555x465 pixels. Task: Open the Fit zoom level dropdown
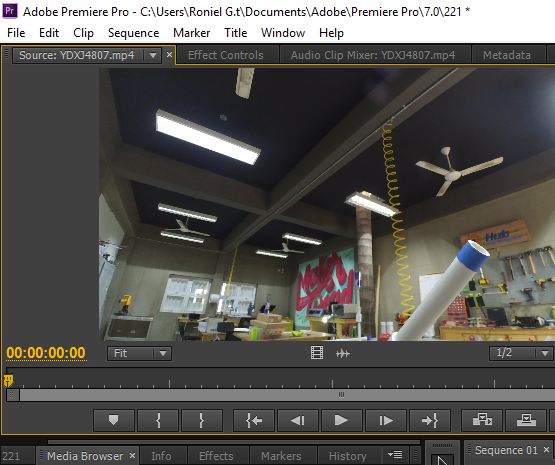(139, 353)
